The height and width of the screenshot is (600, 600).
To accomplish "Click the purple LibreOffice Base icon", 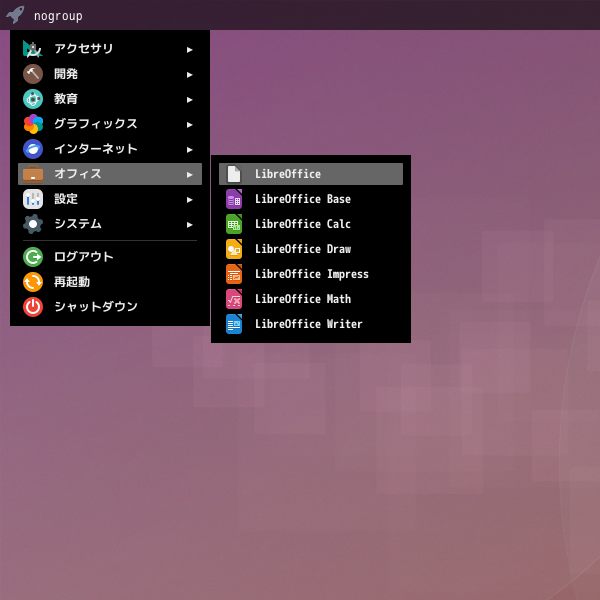I will click(x=234, y=199).
